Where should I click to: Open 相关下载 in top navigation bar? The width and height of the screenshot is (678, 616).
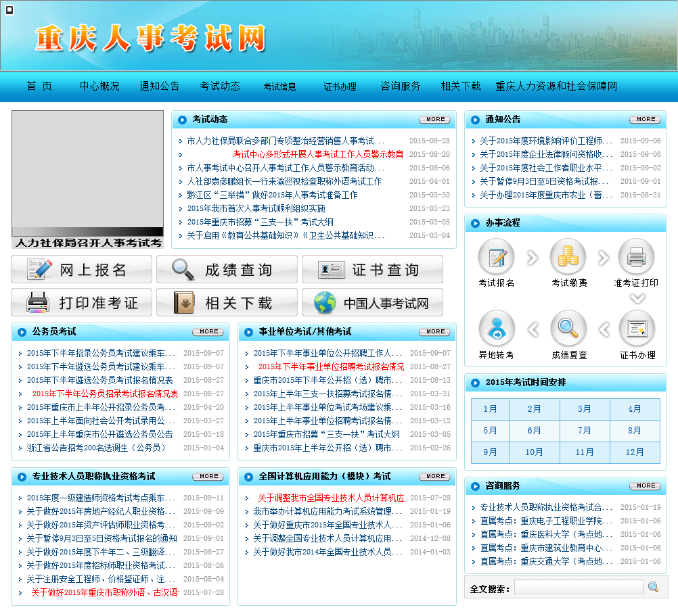(461, 86)
